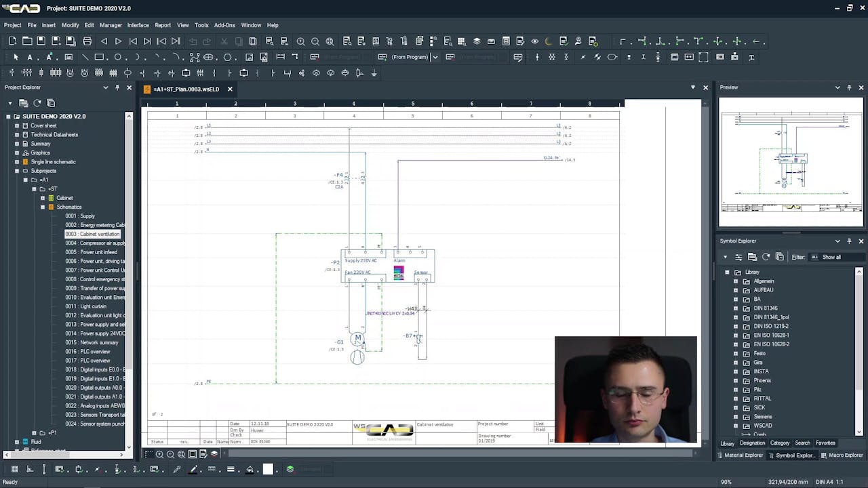Screen dimensions: 868x488
Task: Select the Circle drawing tool
Action: (117, 57)
